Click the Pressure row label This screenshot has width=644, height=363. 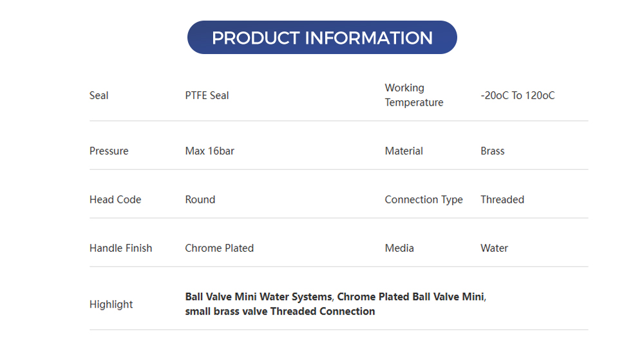pyautogui.click(x=109, y=151)
